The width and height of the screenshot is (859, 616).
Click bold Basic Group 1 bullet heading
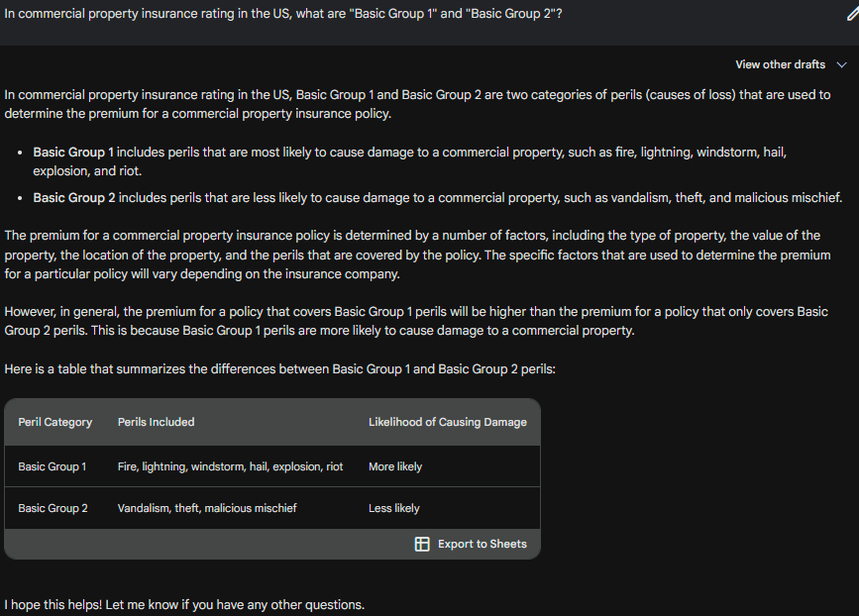click(x=73, y=153)
